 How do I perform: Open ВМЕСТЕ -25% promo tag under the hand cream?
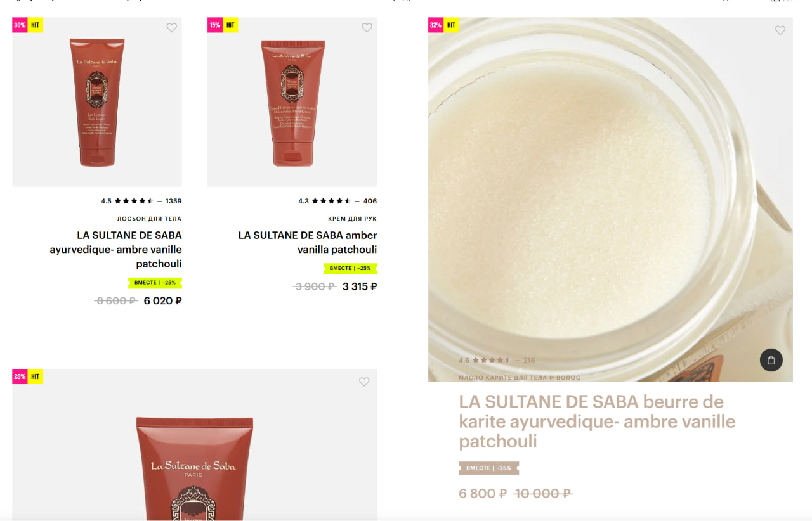pyautogui.click(x=350, y=268)
